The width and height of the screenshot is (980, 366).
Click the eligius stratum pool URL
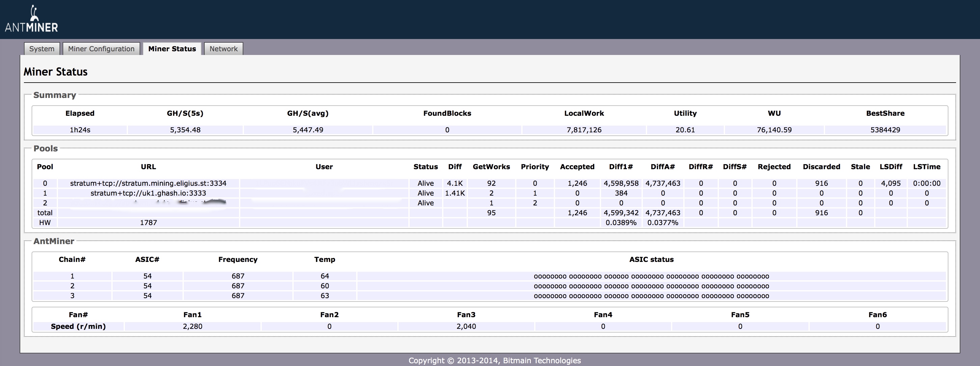pyautogui.click(x=149, y=183)
